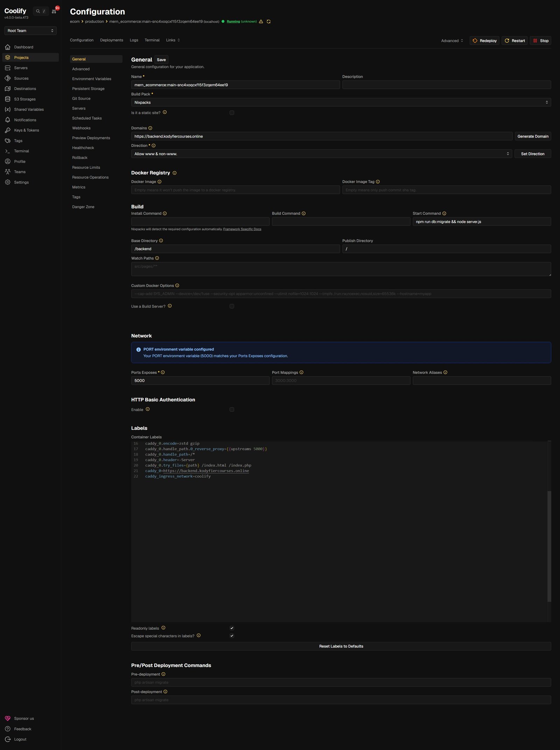Click the Container Labels editor scrollbar
The width and height of the screenshot is (560, 750).
[x=549, y=546]
